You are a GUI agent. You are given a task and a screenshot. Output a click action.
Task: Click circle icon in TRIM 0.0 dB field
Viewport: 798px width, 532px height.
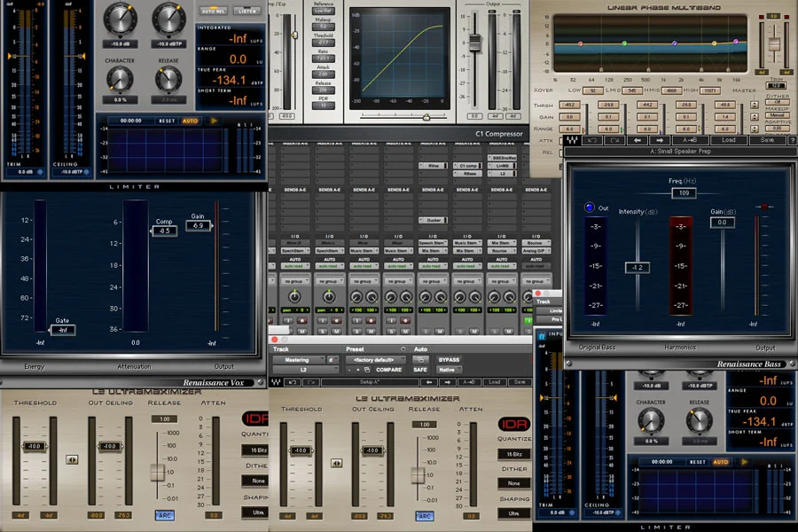(x=40, y=172)
